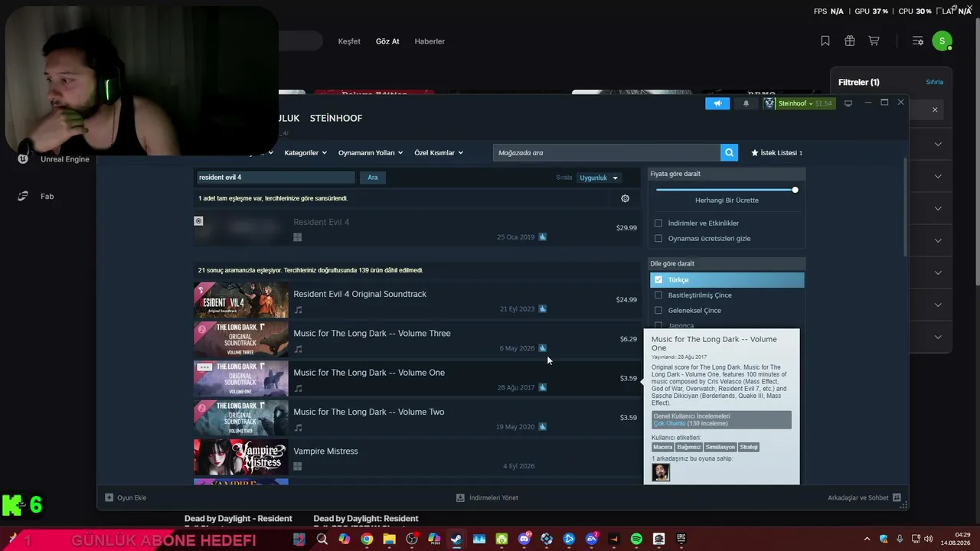Open search preferences gear icon
The height and width of the screenshot is (551, 980).
[626, 198]
